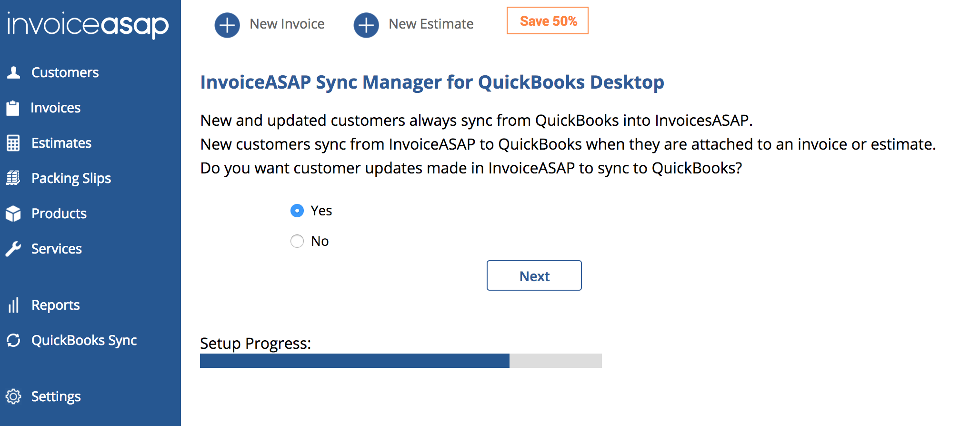Open Settings menu item

[x=56, y=396]
